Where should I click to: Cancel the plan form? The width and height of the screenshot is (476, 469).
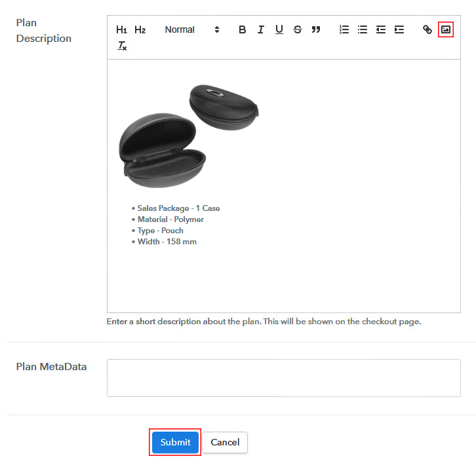coord(225,442)
